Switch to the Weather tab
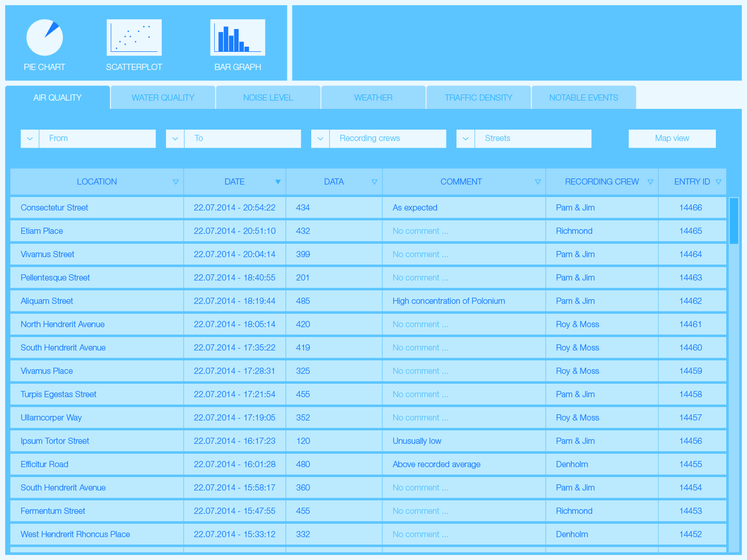This screenshot has height=560, width=747. (x=374, y=97)
